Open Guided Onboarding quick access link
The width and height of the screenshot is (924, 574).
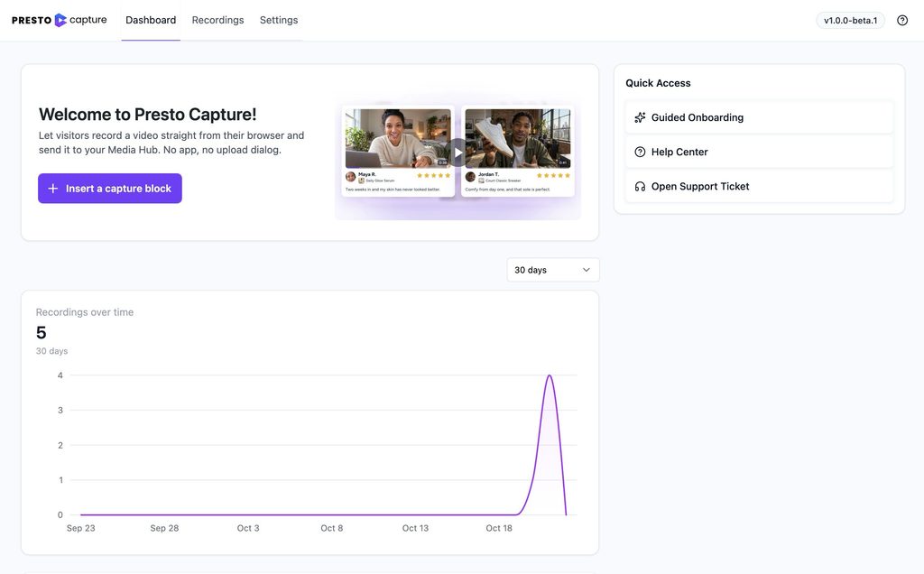click(x=759, y=117)
